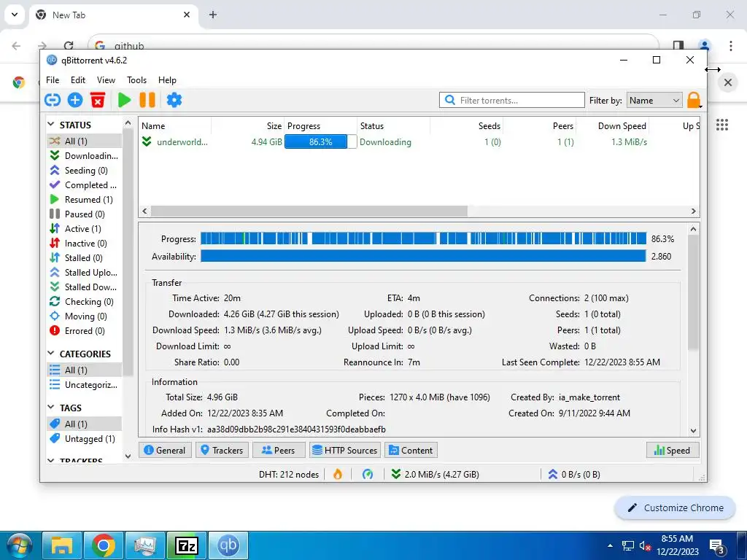Click the status bar flame connection icon
The width and height of the screenshot is (747, 560).
click(x=338, y=474)
